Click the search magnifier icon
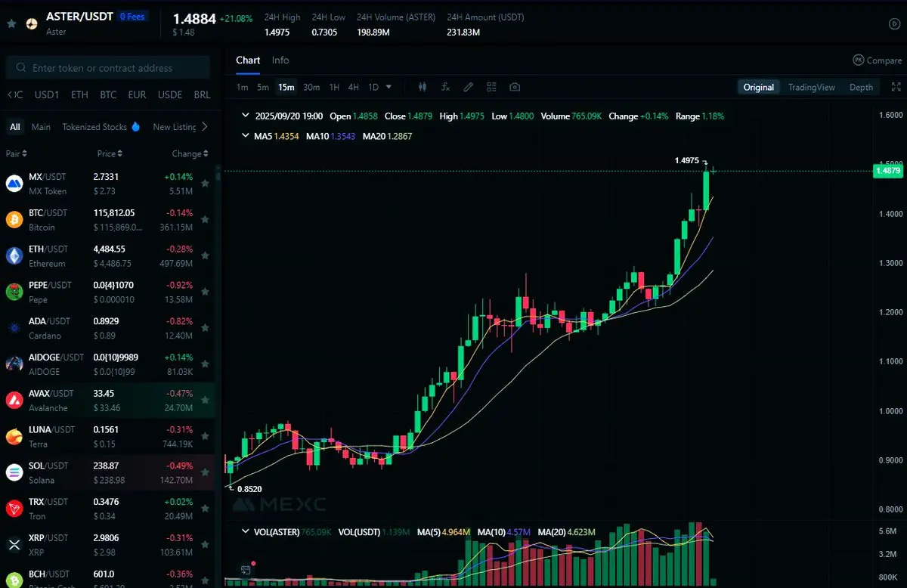The width and height of the screenshot is (907, 588). 20,68
